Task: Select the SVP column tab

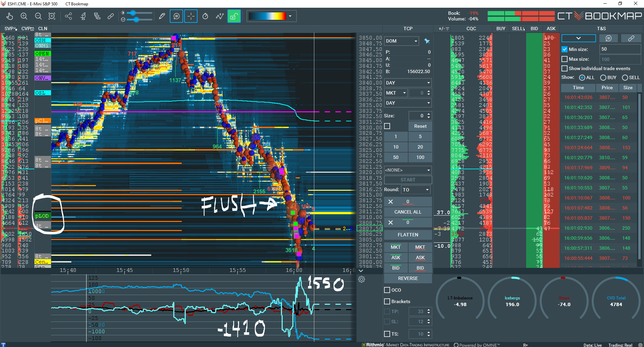Action: pos(10,28)
